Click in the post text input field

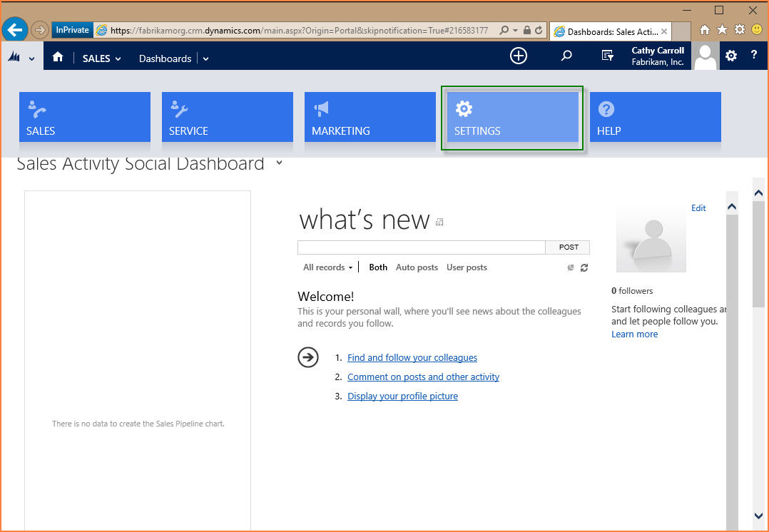[421, 247]
